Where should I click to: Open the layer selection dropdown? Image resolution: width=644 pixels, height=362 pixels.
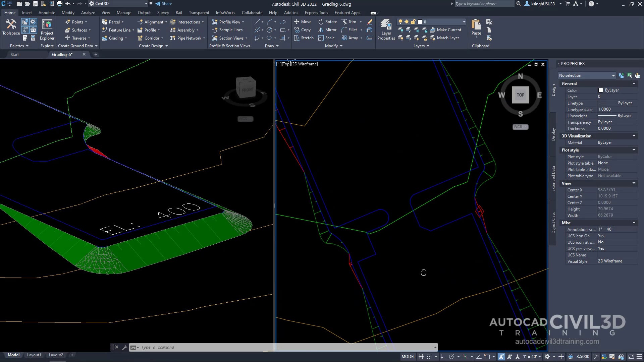pyautogui.click(x=464, y=22)
